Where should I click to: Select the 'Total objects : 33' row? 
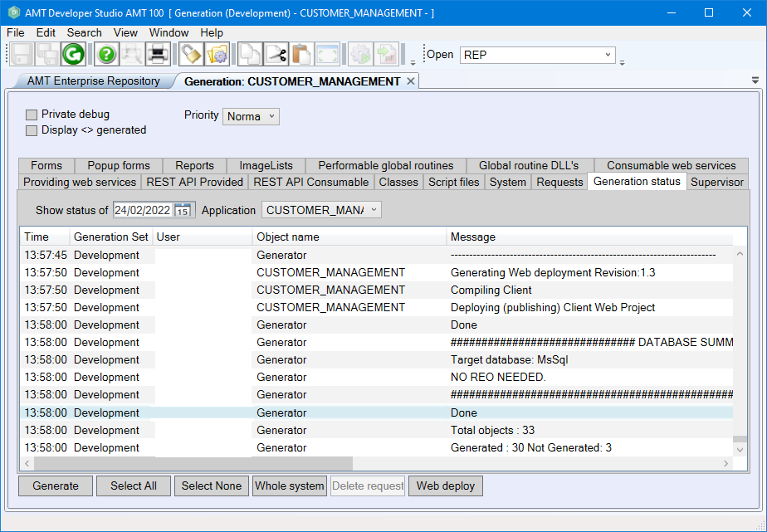pyautogui.click(x=379, y=430)
